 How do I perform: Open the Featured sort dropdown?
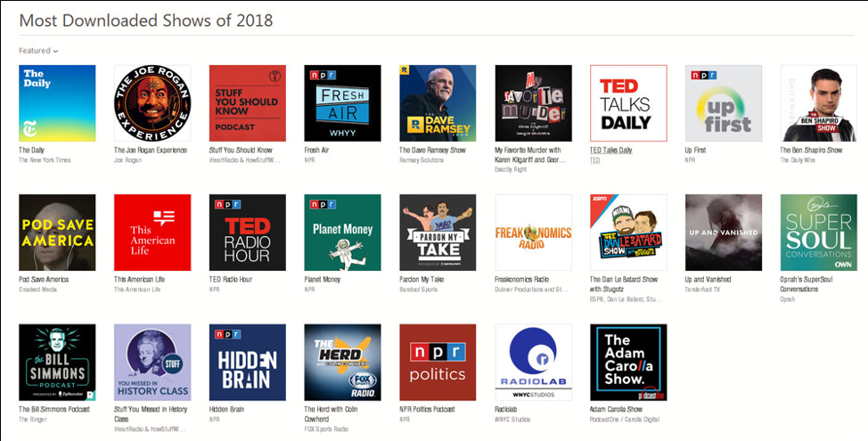tap(38, 51)
